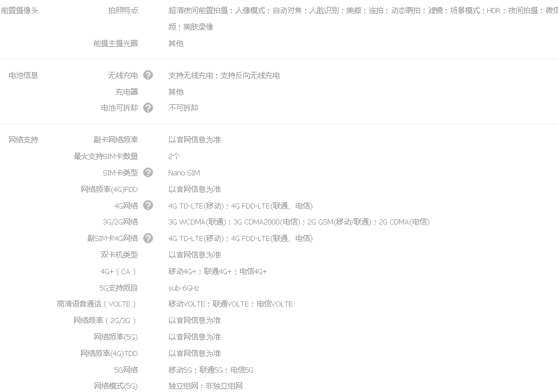Show the tooltip icon beside 4G网络

[148, 206]
